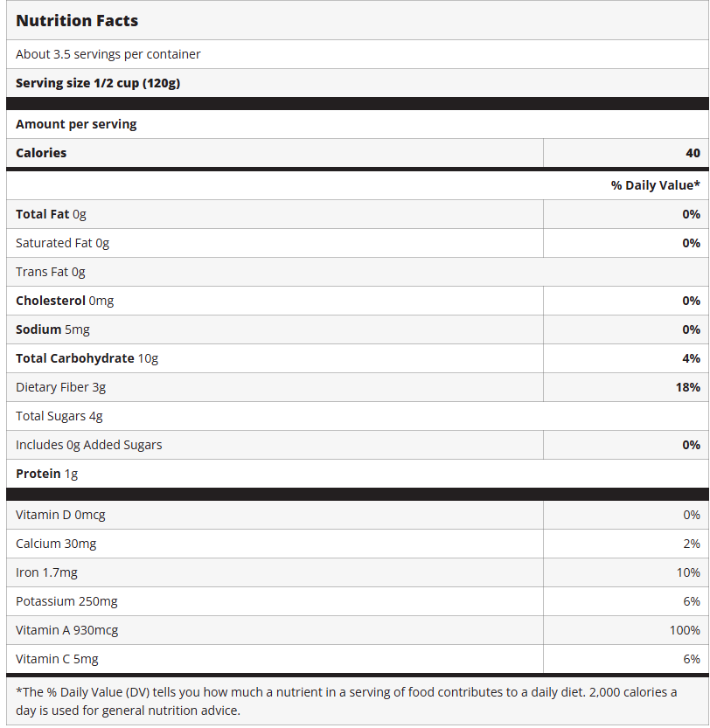Click the Amount per serving label

pos(76,124)
